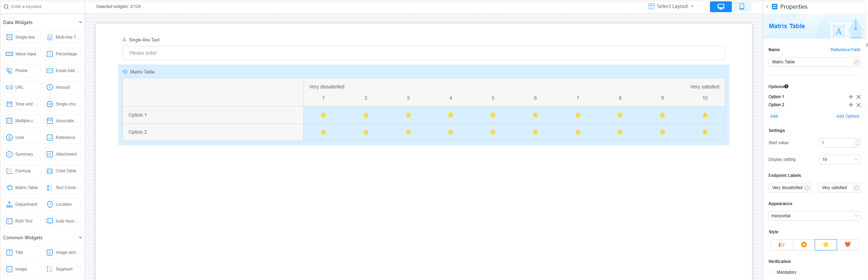
Task: Collapse the Data Widgets section
Action: [80, 22]
